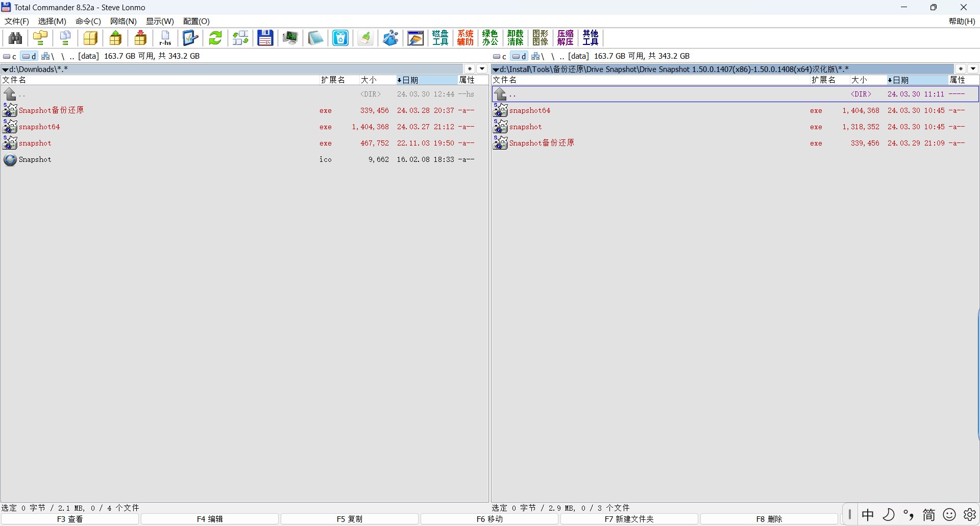980x526 pixels.
Task: Sort right panel by 大小 column
Action: coord(868,80)
